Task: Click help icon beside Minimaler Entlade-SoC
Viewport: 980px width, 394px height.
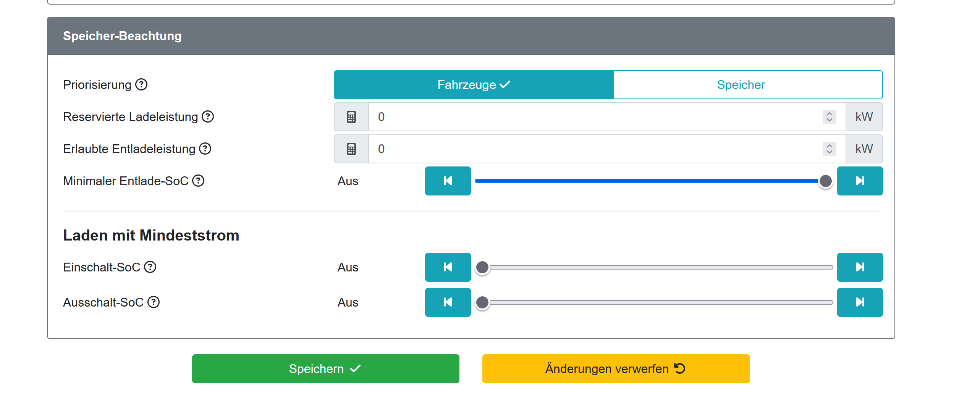Action: [x=198, y=181]
